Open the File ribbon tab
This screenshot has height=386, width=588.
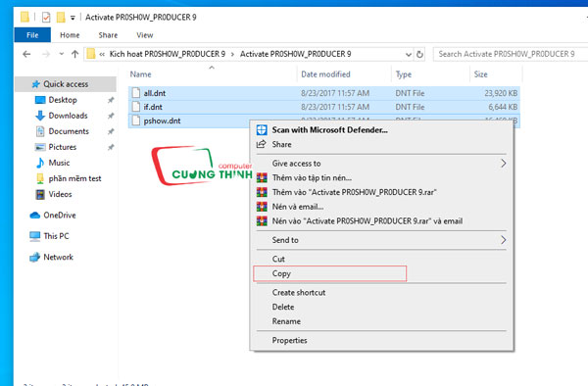tap(32, 35)
